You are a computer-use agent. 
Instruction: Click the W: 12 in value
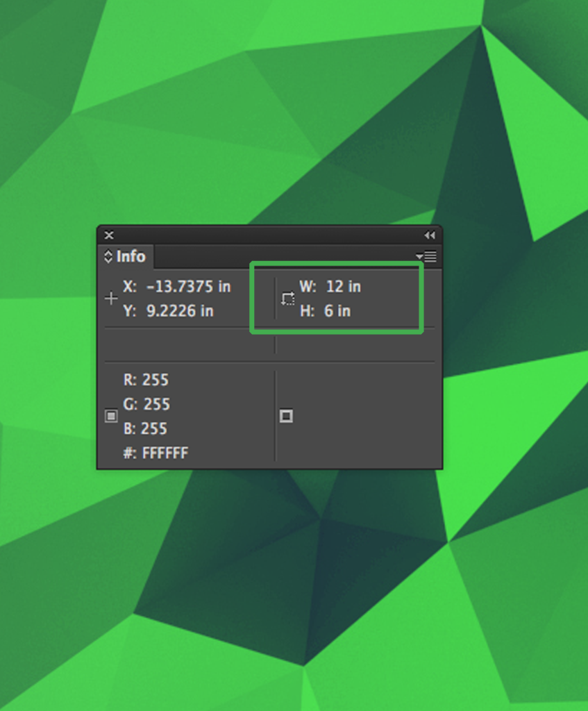(x=330, y=287)
